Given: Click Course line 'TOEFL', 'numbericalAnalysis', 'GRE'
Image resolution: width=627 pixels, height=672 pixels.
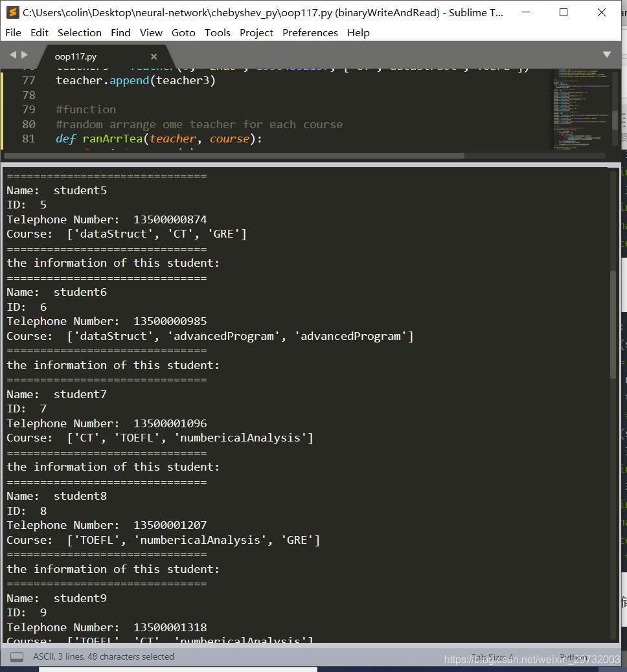Looking at the screenshot, I should [x=163, y=540].
